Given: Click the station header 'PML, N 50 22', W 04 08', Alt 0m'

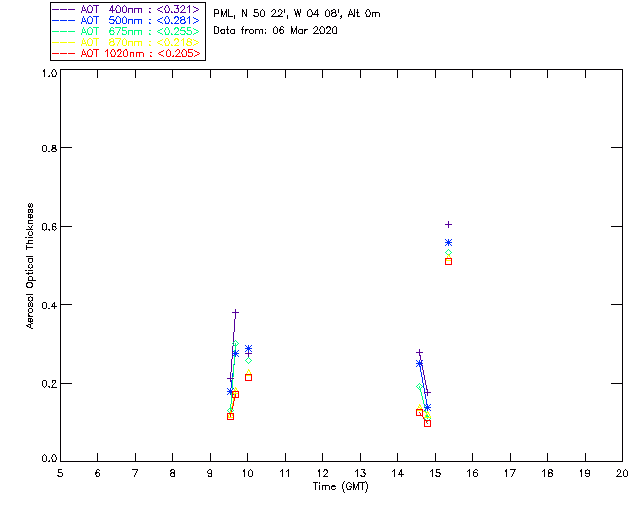Looking at the screenshot, I should 297,14.
